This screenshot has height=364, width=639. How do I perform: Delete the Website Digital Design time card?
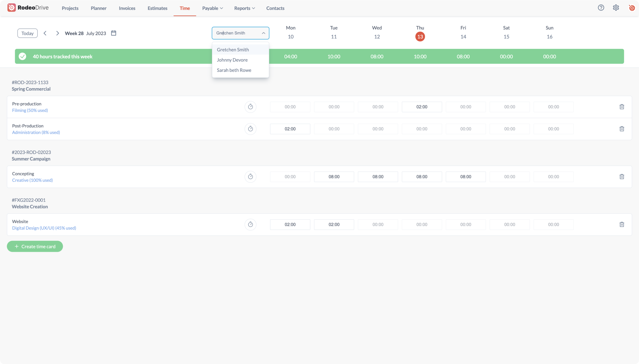(622, 224)
